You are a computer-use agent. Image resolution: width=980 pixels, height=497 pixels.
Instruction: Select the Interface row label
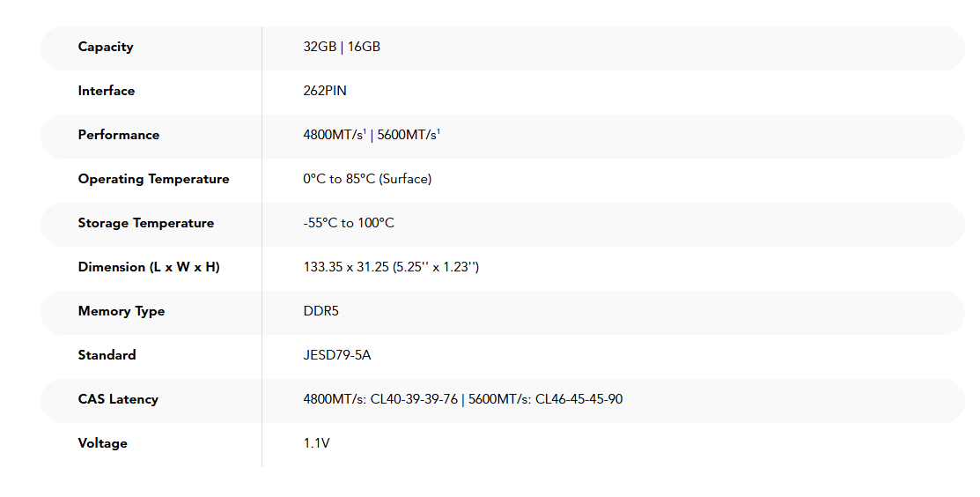[107, 91]
